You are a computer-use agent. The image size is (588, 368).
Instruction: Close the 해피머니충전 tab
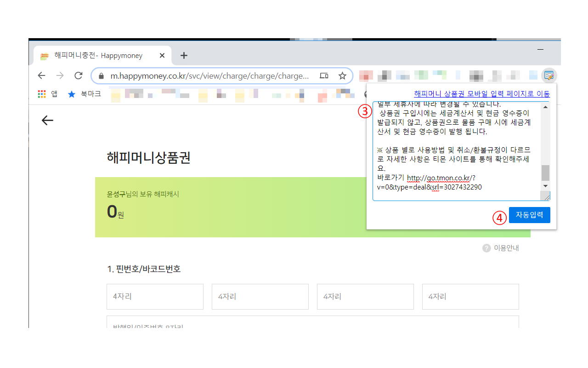[162, 56]
